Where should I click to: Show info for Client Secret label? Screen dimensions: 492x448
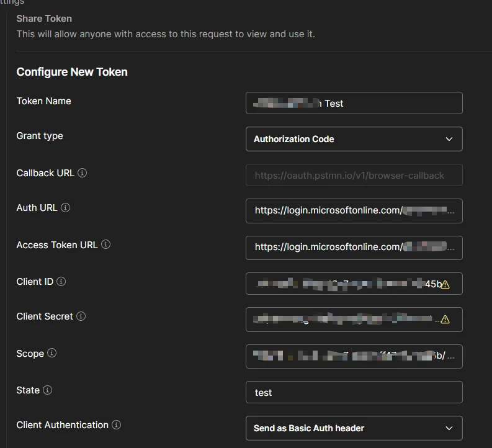(x=81, y=316)
